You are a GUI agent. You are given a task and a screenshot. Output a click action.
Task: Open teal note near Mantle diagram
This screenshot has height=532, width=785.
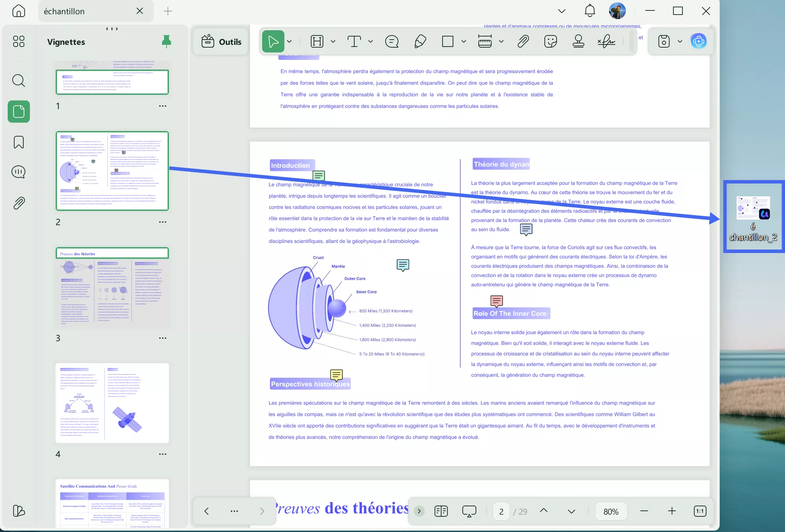coord(403,265)
